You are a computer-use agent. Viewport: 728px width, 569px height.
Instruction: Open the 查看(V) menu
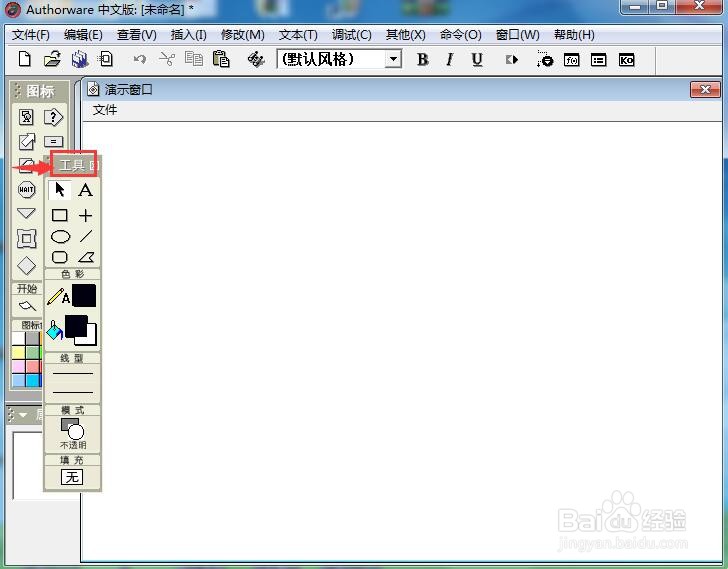click(x=136, y=35)
